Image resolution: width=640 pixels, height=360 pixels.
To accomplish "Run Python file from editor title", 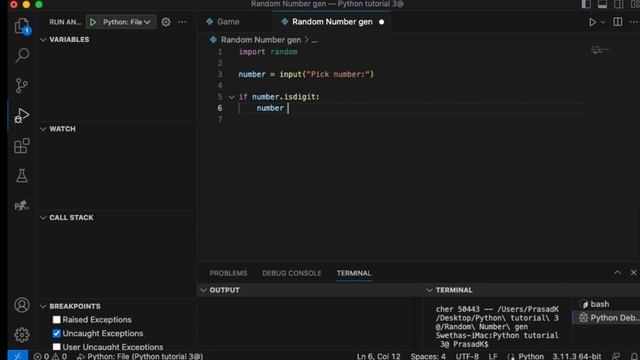I will point(592,22).
